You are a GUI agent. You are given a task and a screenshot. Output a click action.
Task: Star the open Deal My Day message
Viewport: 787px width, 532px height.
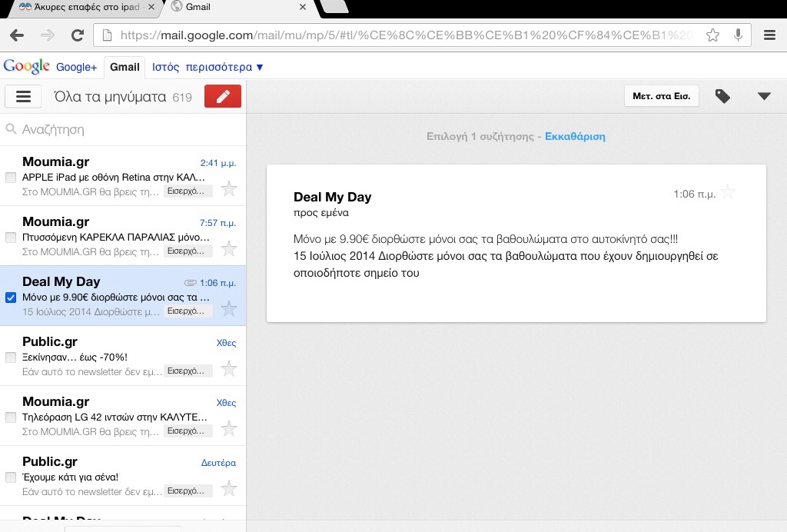(x=728, y=191)
